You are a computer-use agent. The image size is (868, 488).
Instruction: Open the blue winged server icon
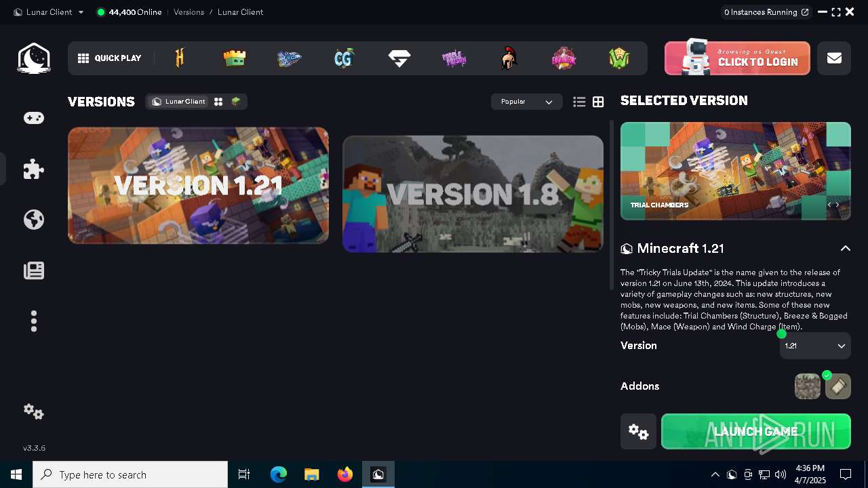[290, 59]
